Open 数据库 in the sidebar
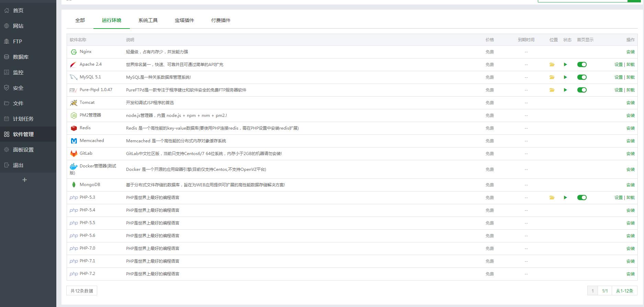644x307 pixels. (x=28, y=57)
